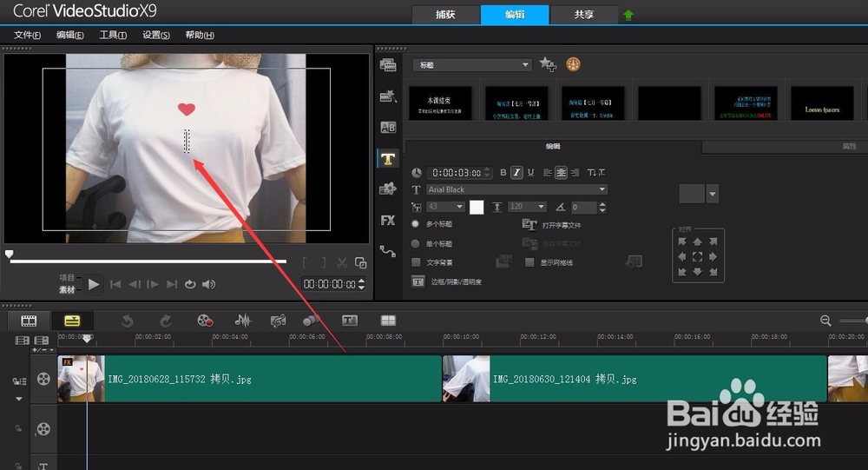Switch to Timeline view

point(72,321)
